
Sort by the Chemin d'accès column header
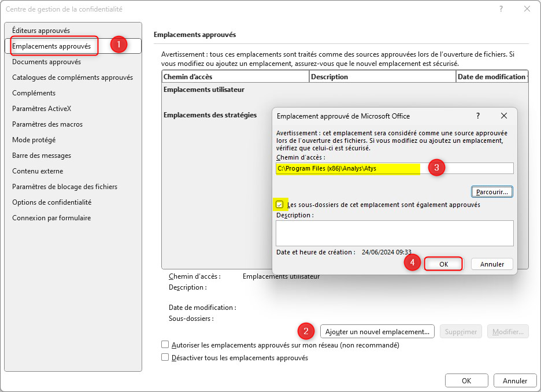[235, 76]
